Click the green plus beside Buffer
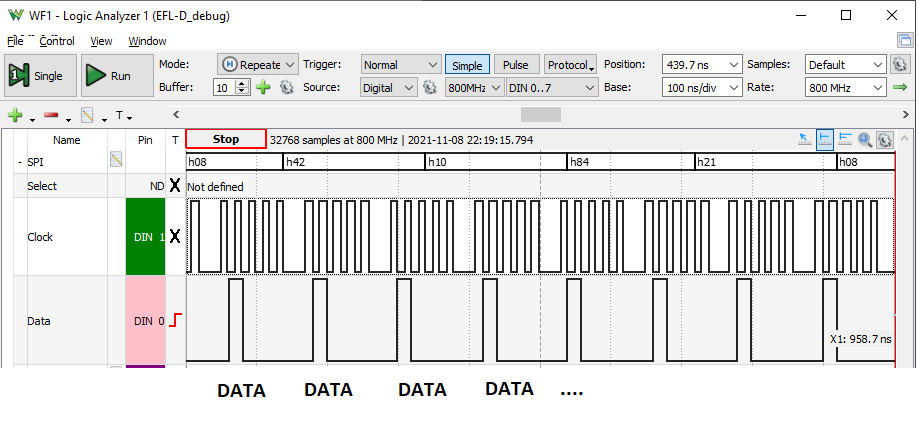Screen dimensions: 919x431 click(264, 87)
